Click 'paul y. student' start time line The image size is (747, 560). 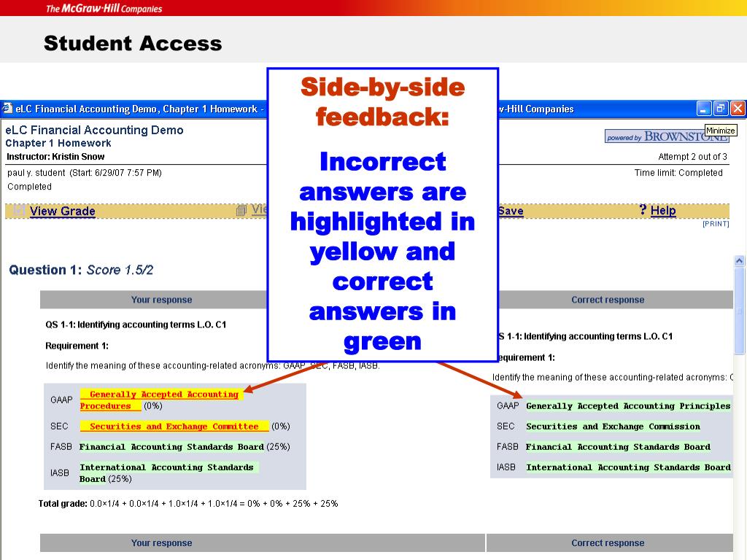tap(85, 173)
